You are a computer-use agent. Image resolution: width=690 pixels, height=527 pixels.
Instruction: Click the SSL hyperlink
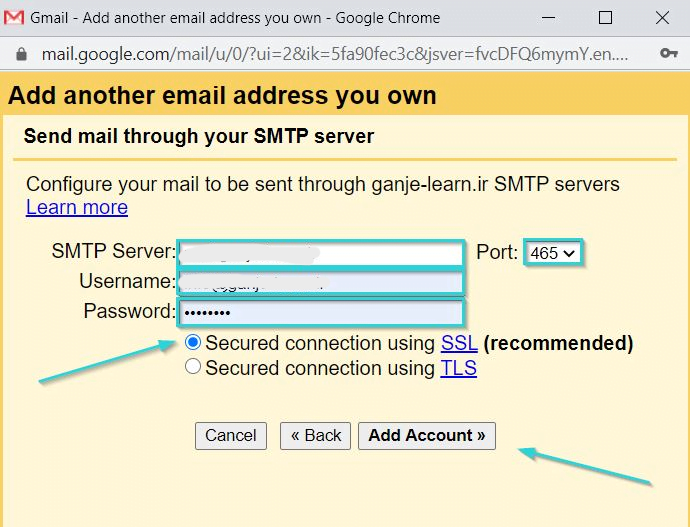point(458,343)
